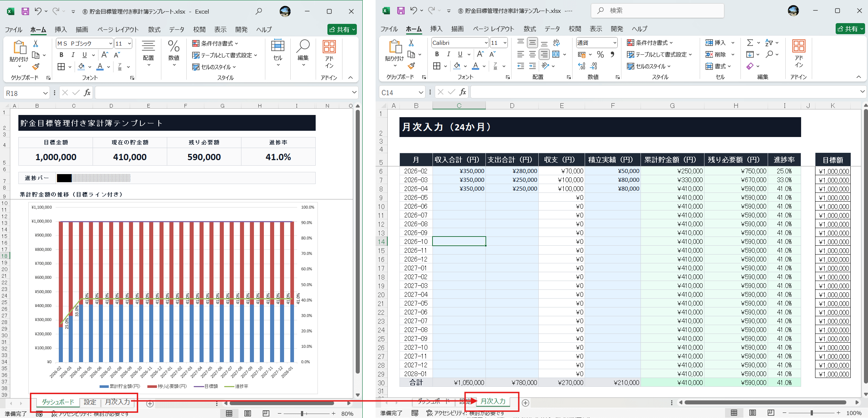Apply percent style to the selection
Screen dimensions: 868x418
600,54
